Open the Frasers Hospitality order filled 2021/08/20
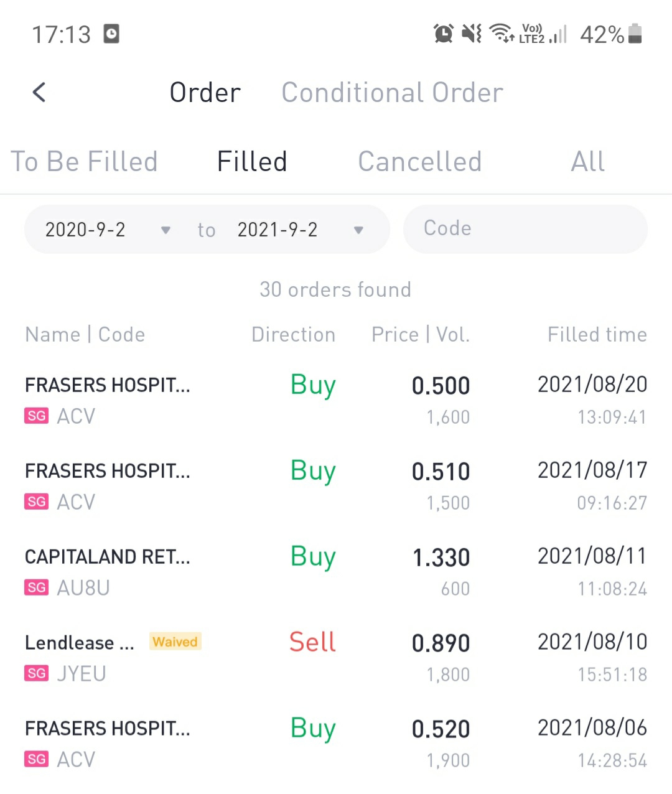The height and width of the screenshot is (794, 672). click(x=336, y=399)
